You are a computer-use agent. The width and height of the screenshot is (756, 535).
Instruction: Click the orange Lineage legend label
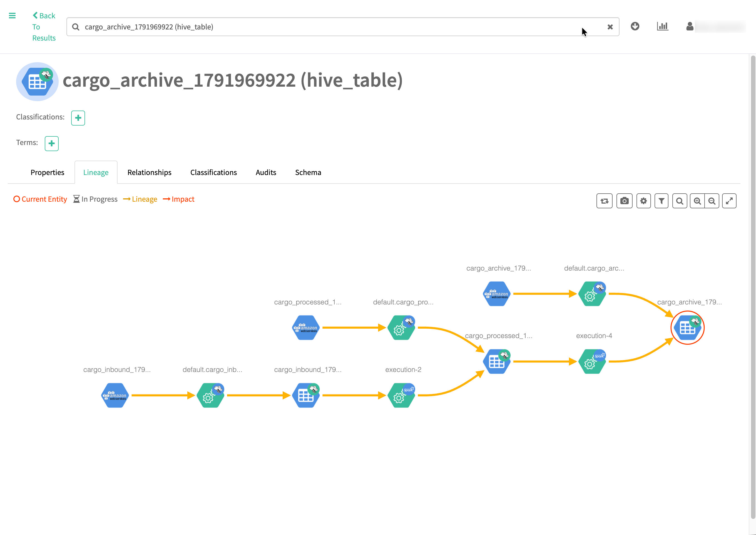(140, 199)
